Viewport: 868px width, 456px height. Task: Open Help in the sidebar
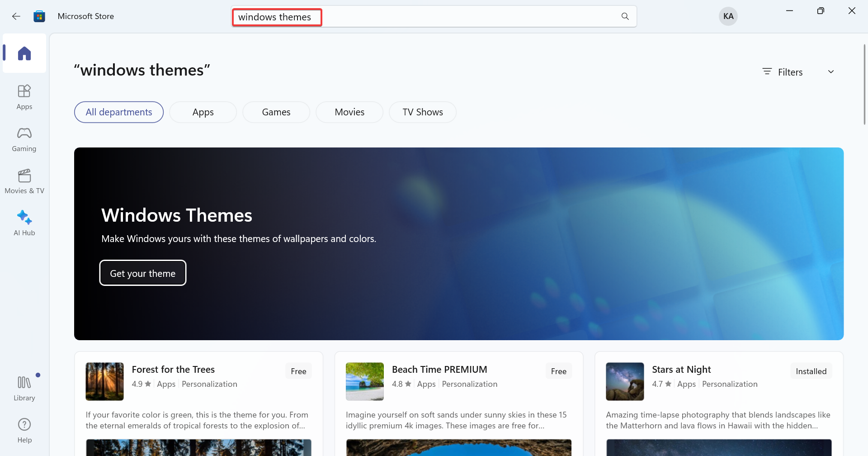(x=24, y=431)
